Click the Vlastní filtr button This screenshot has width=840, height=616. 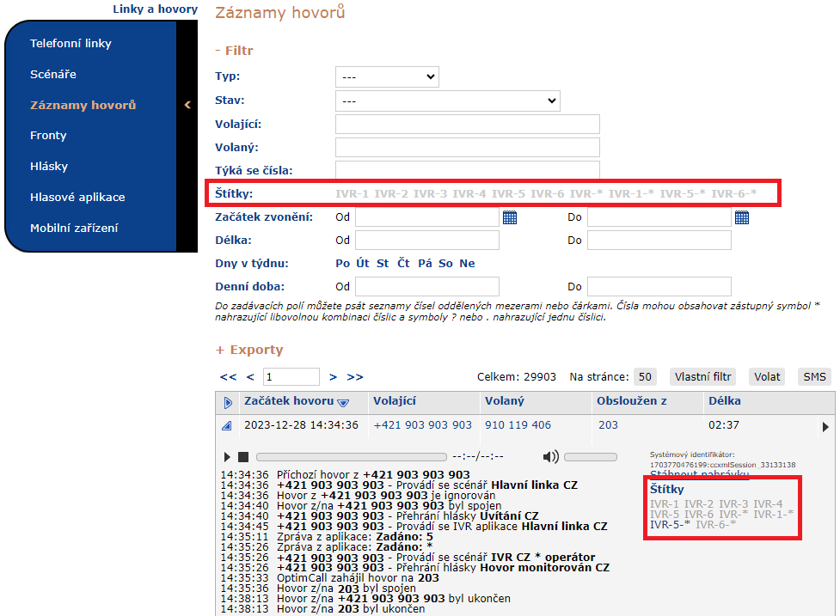click(702, 376)
